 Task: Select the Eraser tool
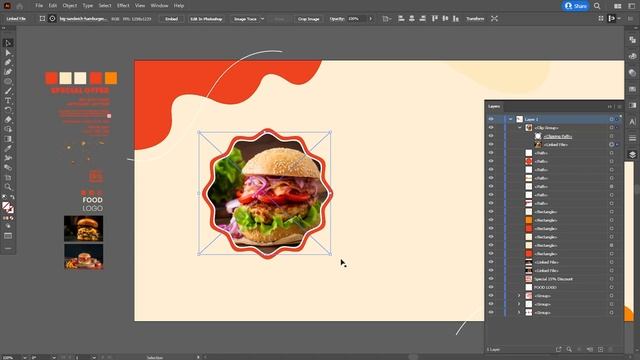tap(8, 120)
